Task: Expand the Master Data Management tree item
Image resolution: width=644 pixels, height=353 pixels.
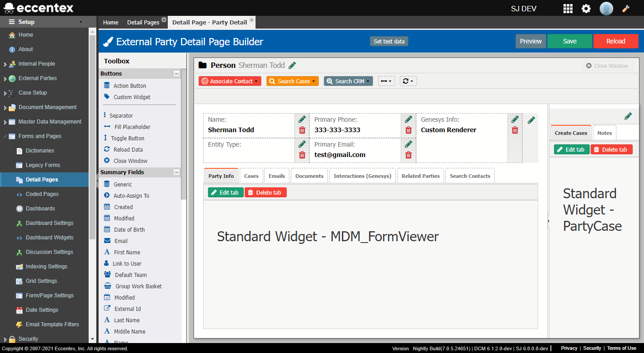Action: pos(5,122)
